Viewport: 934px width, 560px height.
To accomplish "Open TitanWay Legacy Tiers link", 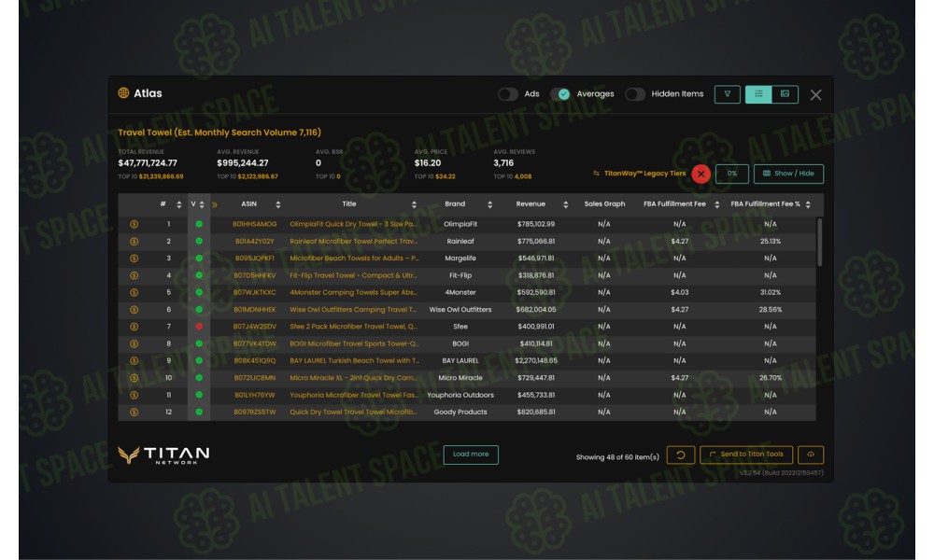I will (x=645, y=174).
